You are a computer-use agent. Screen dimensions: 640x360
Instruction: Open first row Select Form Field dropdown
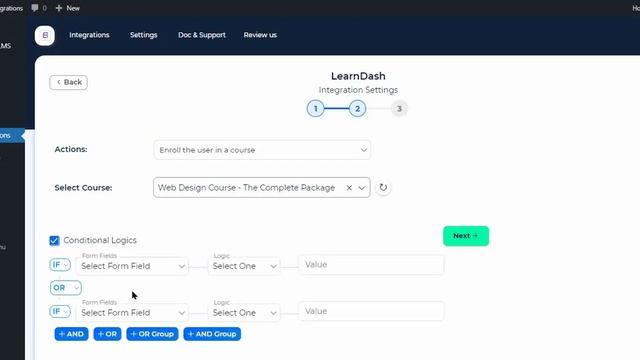tap(132, 266)
